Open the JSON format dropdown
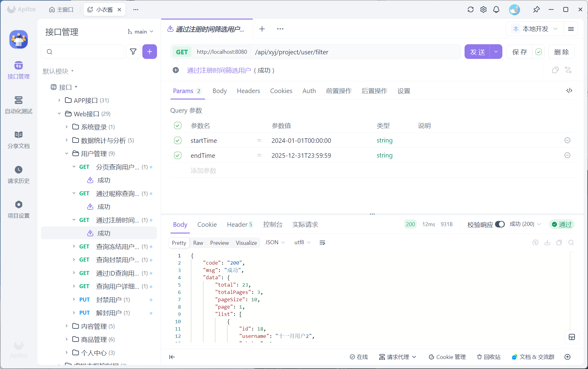This screenshot has height=369, width=588. (x=275, y=242)
